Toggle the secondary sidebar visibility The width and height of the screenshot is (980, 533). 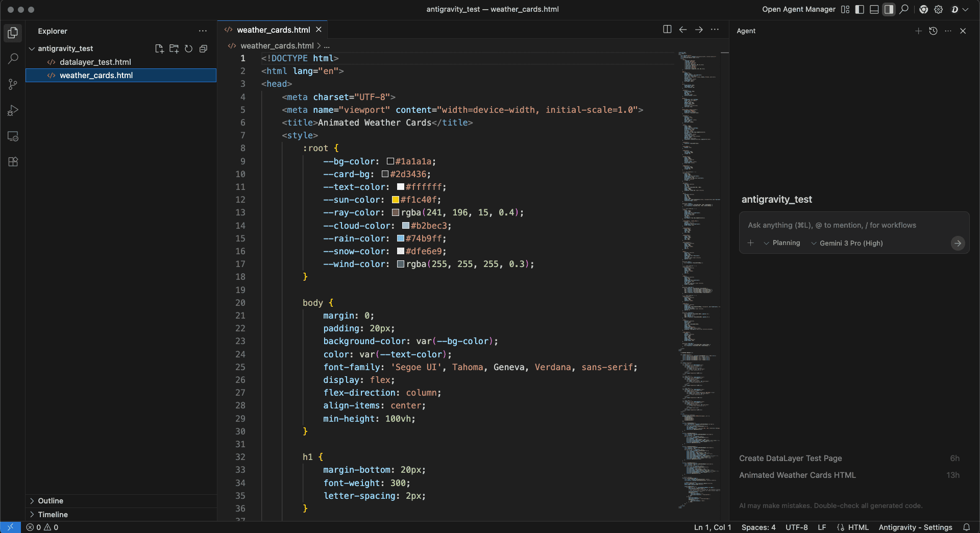[889, 9]
